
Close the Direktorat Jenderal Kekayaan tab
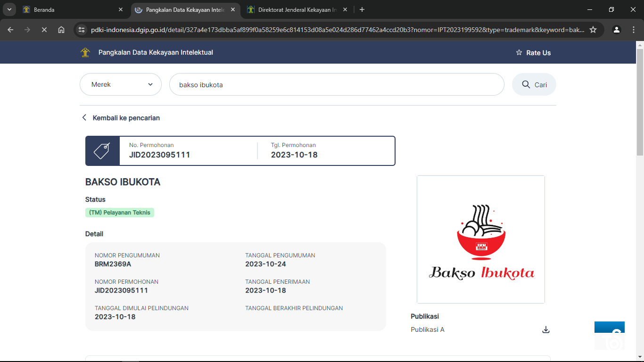tap(345, 9)
